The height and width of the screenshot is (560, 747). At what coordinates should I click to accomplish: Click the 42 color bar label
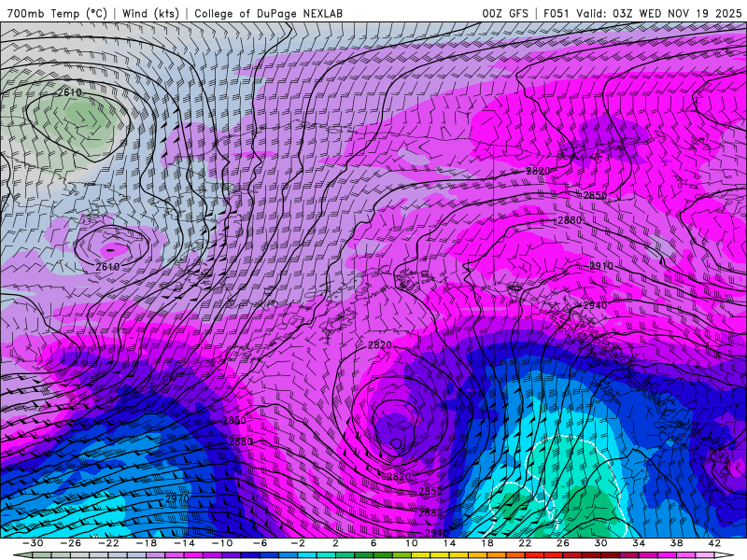click(x=714, y=543)
